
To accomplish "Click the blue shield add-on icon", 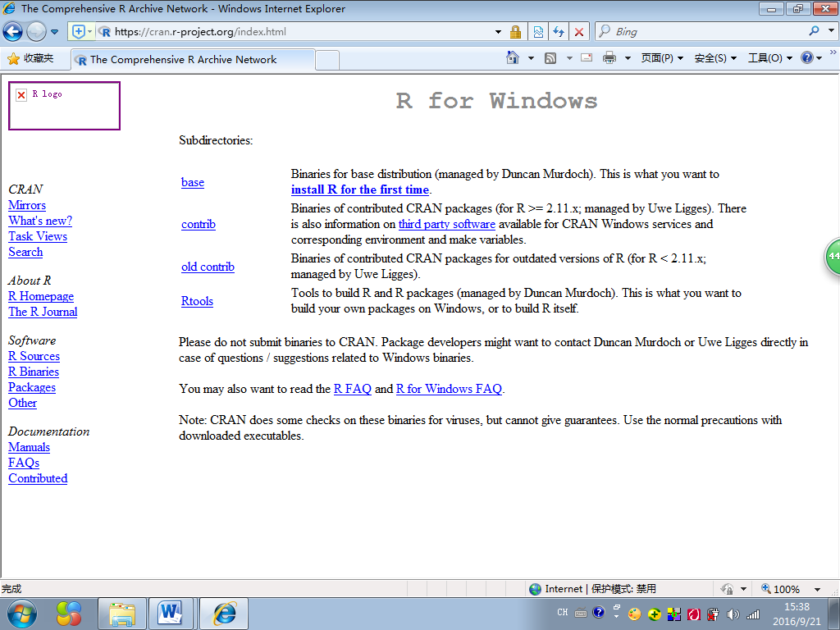I will coord(78,32).
